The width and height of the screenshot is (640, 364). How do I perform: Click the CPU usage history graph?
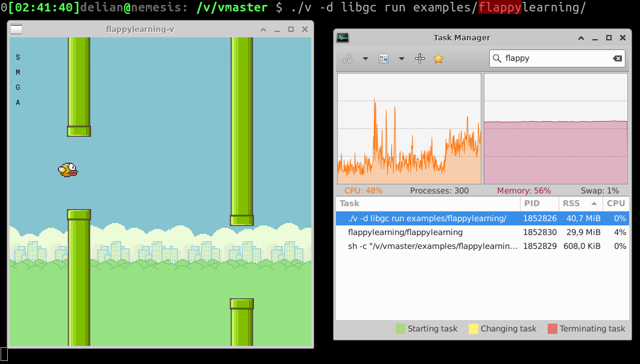coord(409,129)
